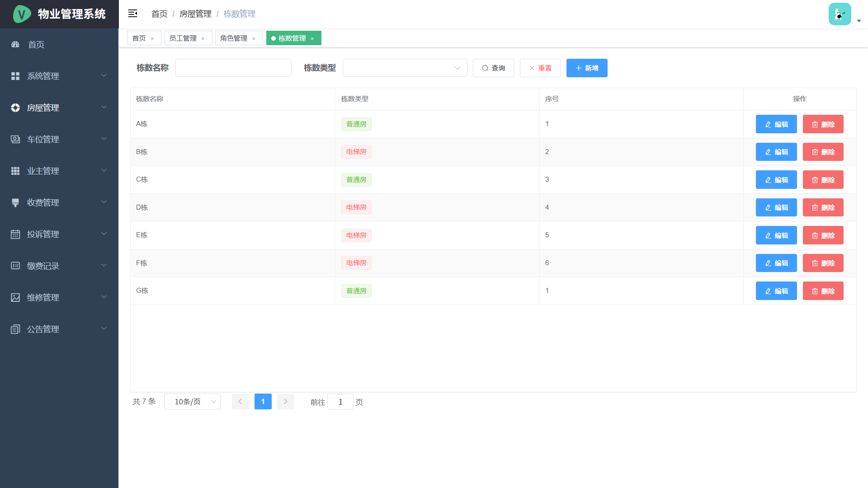Focus the 栋数名称 search field
This screenshot has width=868, height=488.
233,68
